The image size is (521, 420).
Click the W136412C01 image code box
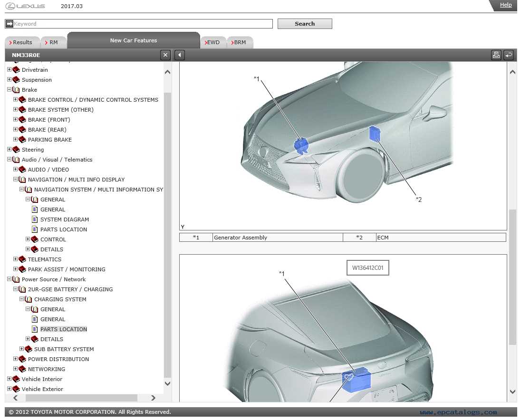[x=367, y=267]
